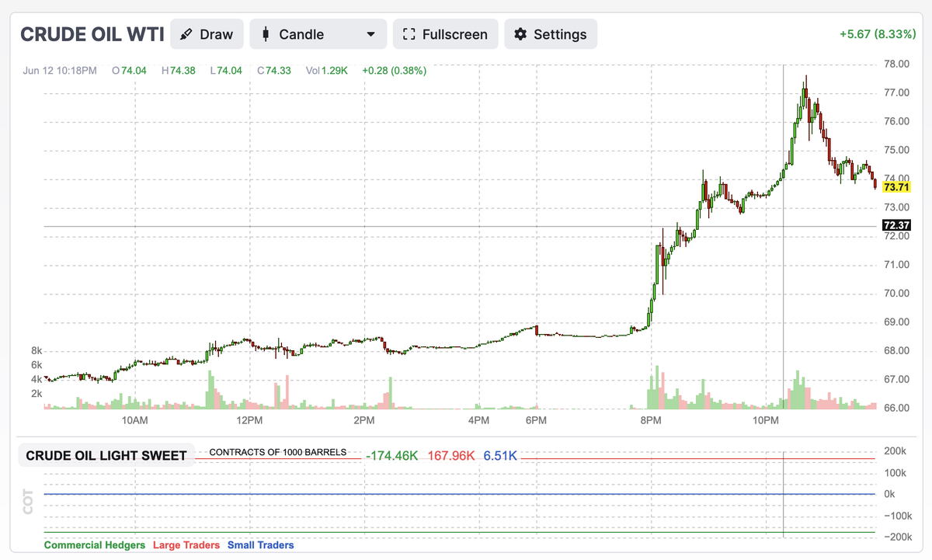Click the Candle dropdown arrow
The image size is (932, 560).
(370, 34)
